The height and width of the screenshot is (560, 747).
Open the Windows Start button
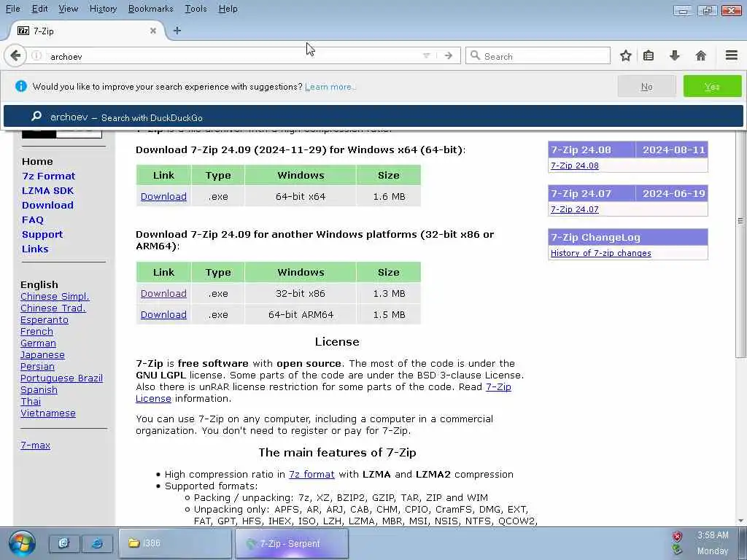point(22,542)
